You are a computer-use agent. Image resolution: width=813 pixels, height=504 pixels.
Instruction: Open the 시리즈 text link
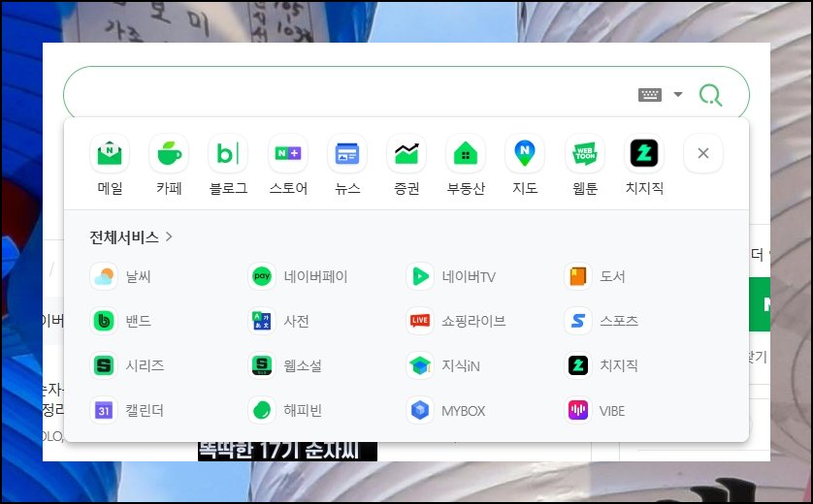click(x=146, y=365)
